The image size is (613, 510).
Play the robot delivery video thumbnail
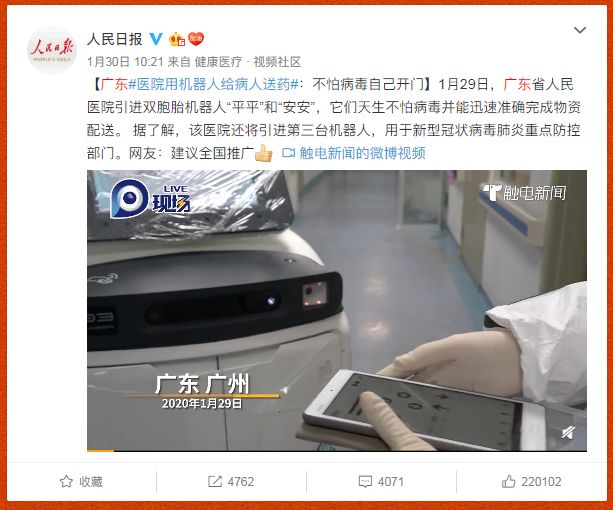point(337,310)
